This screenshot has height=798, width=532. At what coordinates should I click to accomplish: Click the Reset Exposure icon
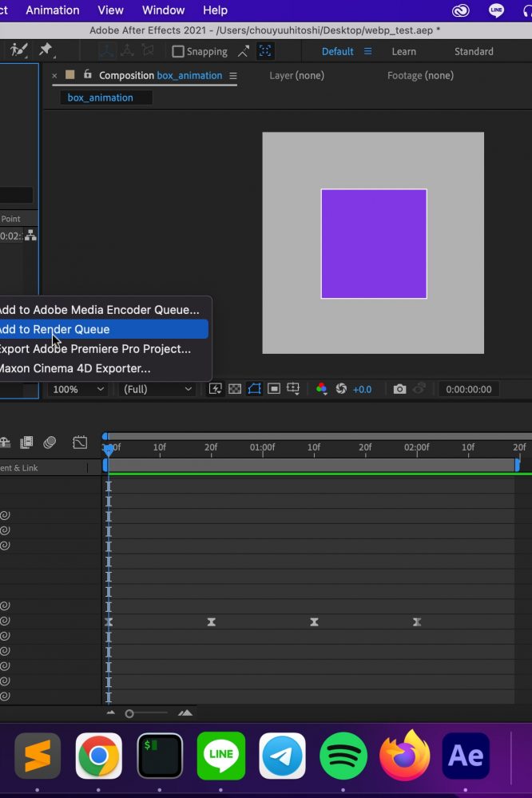point(341,389)
